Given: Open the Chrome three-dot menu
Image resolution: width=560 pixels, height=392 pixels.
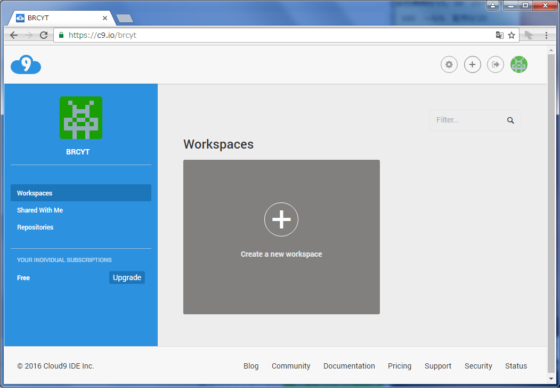Looking at the screenshot, I should [546, 35].
